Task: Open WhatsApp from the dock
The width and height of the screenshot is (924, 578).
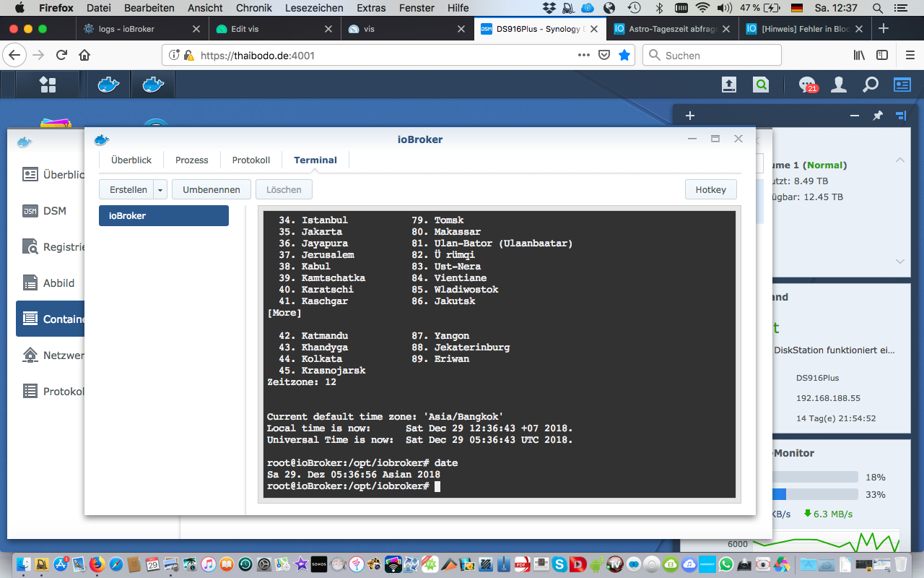Action: [726, 564]
